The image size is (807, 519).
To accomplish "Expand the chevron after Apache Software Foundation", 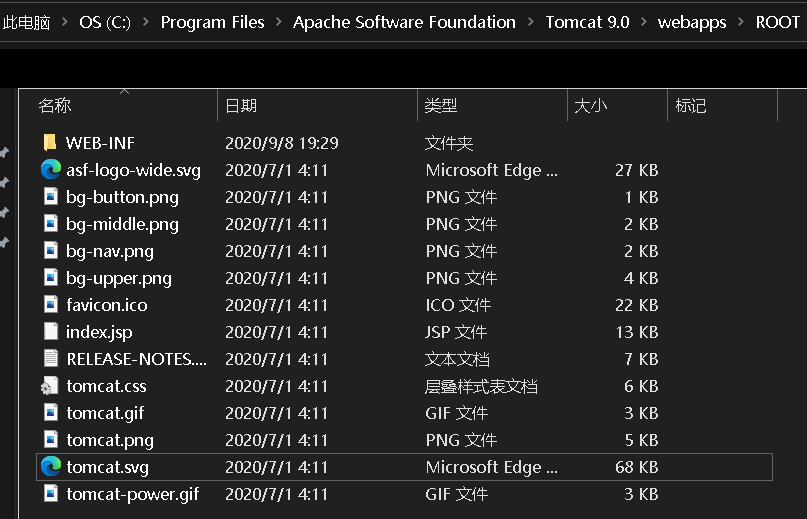I will [x=531, y=22].
